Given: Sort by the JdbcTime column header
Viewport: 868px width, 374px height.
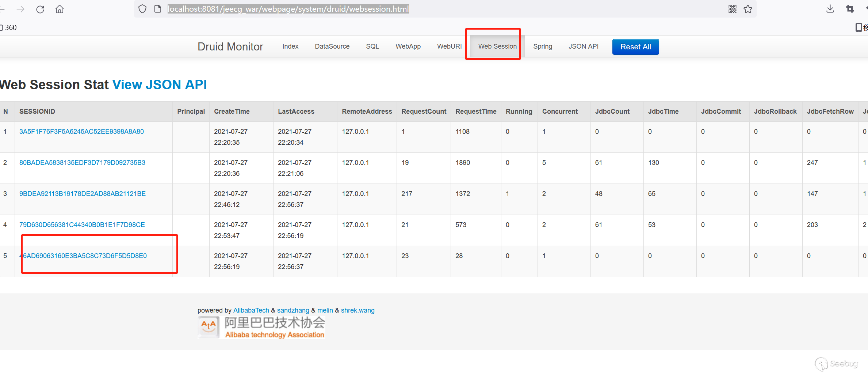Looking at the screenshot, I should pos(663,112).
